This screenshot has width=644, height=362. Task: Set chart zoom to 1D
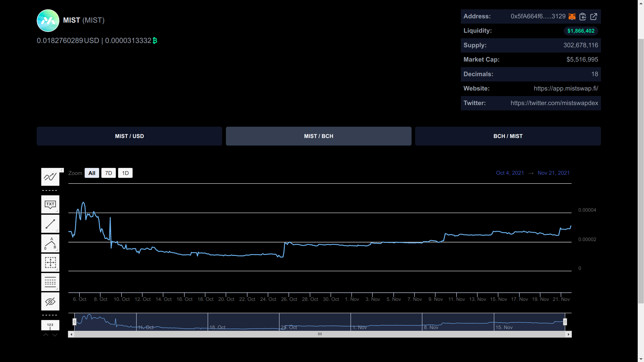coord(125,173)
